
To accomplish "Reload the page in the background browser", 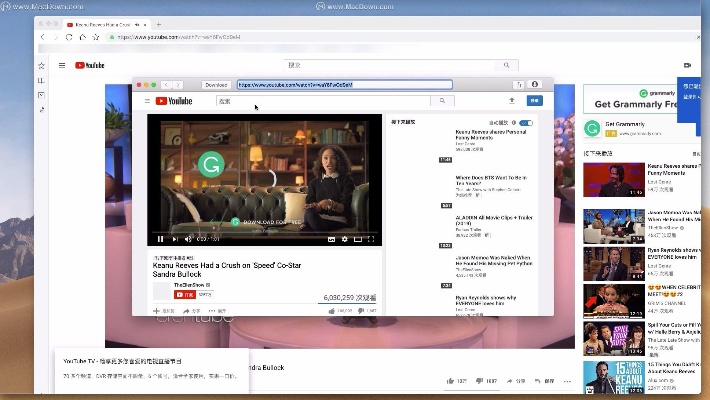I will (x=69, y=37).
